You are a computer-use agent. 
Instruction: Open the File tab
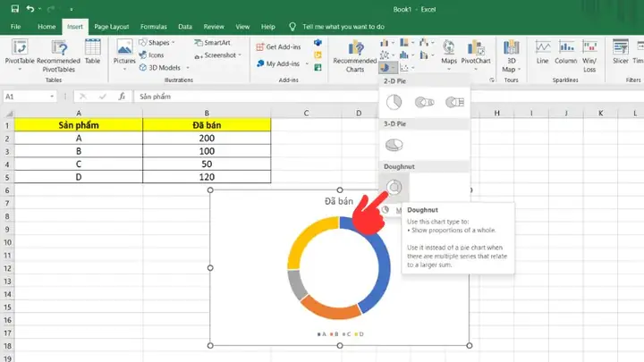point(15,27)
